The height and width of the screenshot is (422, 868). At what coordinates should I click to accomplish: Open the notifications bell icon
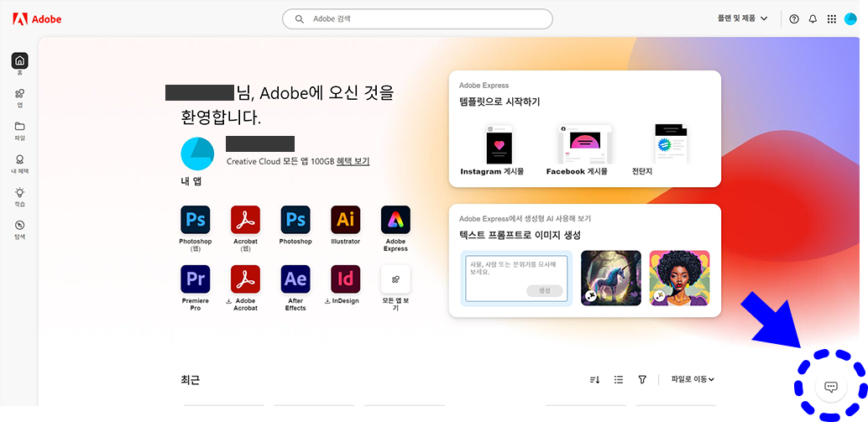coord(813,19)
